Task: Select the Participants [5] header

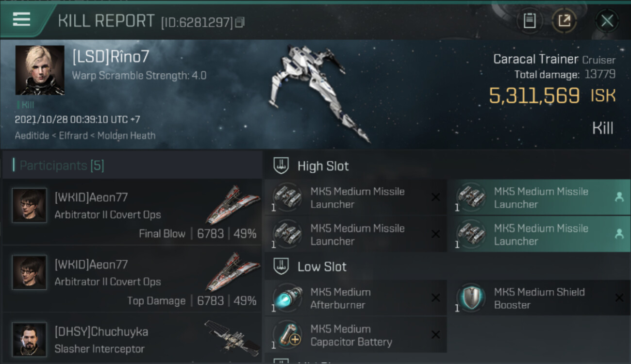Action: [x=62, y=165]
